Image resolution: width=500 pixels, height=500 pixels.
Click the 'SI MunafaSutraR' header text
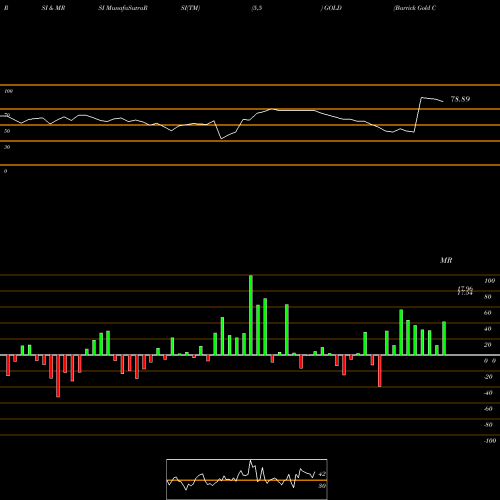(123, 8)
